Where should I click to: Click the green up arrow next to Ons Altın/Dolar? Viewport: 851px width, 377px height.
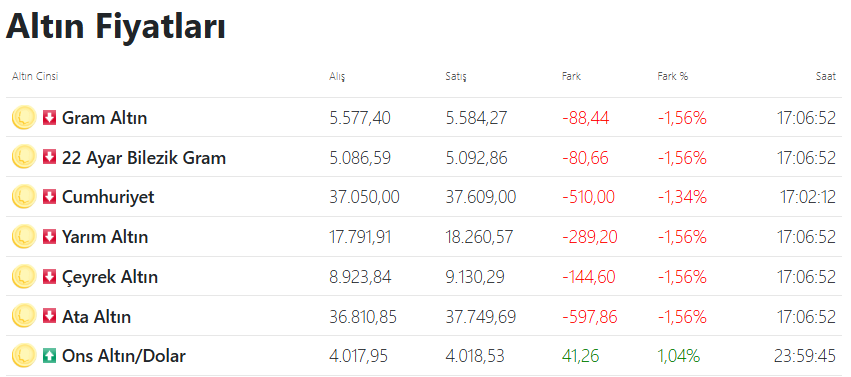49,356
